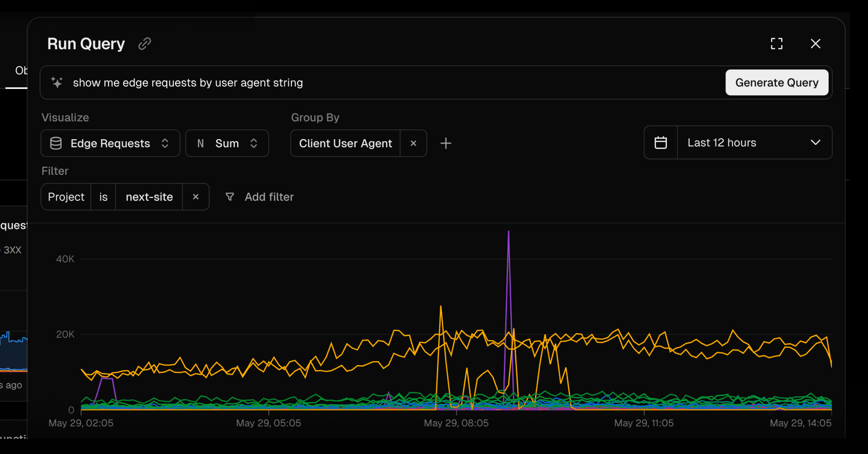The width and height of the screenshot is (868, 454).
Task: Open the Edge Requests metric dropdown
Action: tap(110, 143)
